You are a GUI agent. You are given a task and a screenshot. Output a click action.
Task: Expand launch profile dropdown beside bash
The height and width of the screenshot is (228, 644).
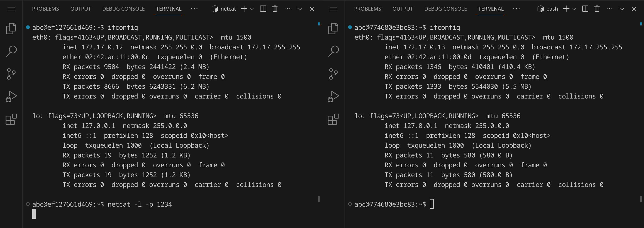(x=574, y=9)
